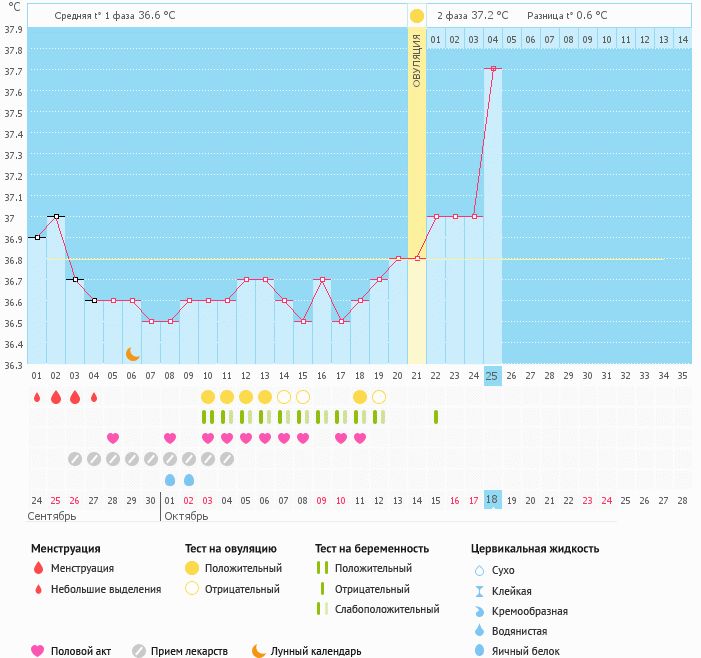Click the Половой акт heart legend icon
Viewport: 701px width, 658px height.
coord(38,651)
